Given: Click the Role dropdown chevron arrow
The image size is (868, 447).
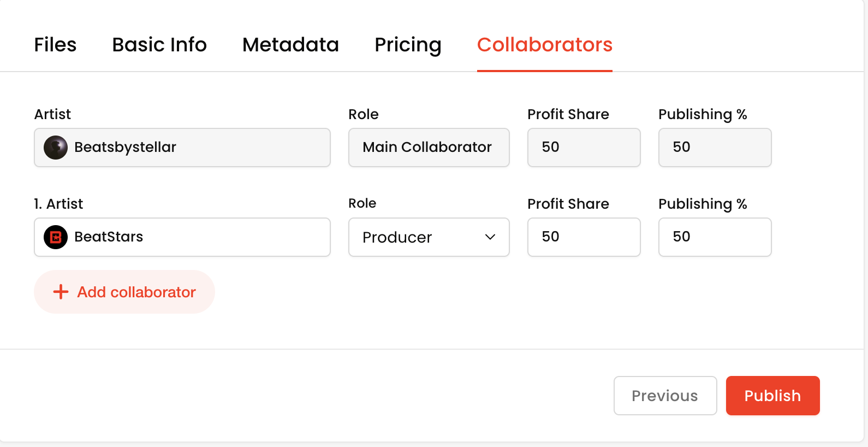Looking at the screenshot, I should point(490,237).
